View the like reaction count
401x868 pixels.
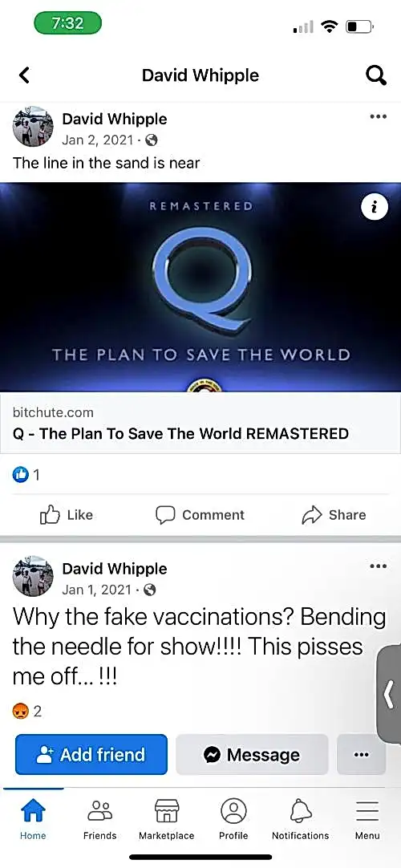pos(26,475)
